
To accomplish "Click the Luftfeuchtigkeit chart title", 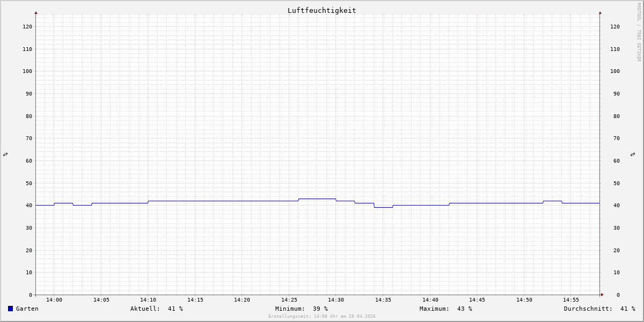I will [x=321, y=10].
